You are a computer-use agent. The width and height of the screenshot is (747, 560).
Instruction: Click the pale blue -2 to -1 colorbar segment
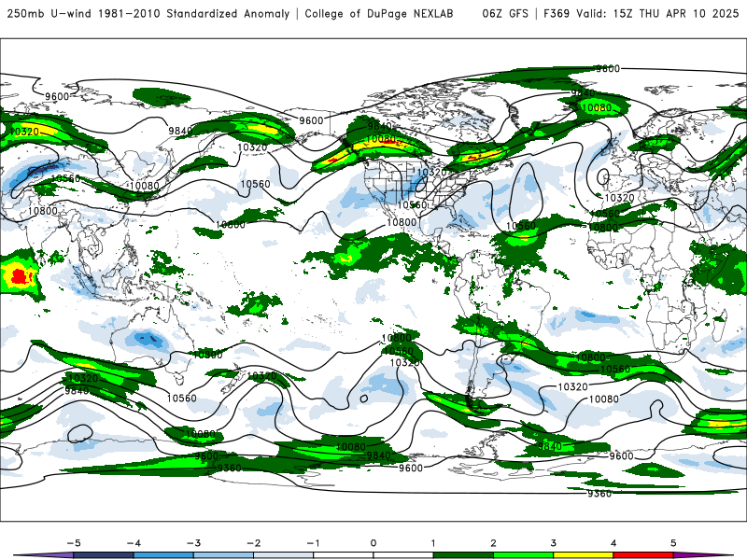[284, 555]
